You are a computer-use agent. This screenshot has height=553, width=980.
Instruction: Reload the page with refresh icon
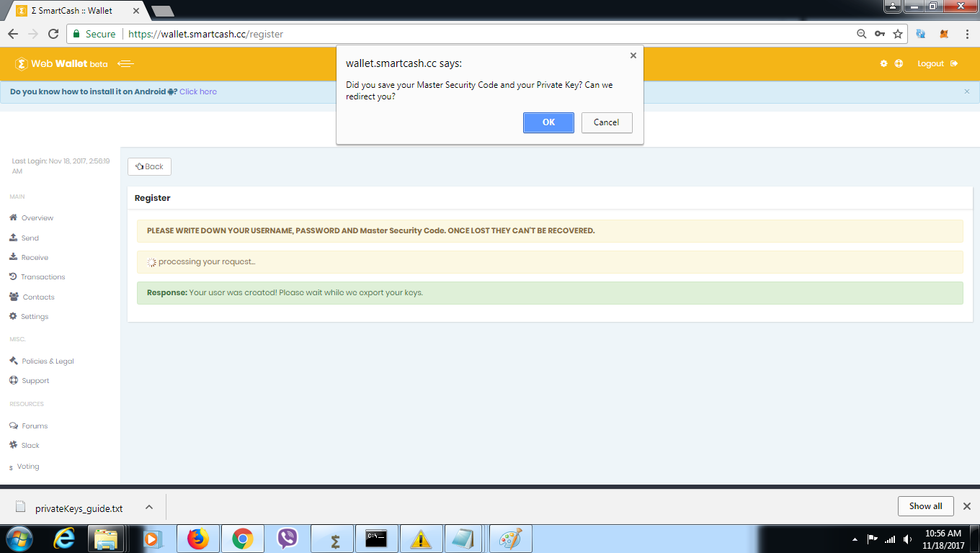tap(53, 34)
